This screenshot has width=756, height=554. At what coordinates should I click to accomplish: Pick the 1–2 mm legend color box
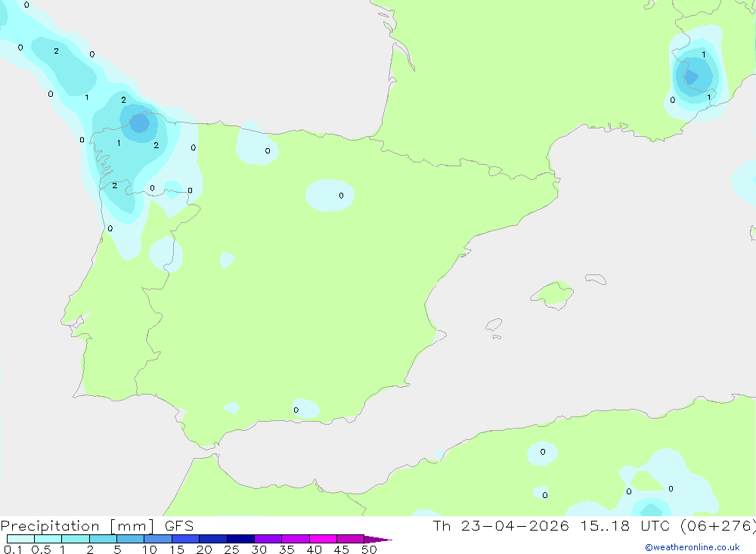75,539
